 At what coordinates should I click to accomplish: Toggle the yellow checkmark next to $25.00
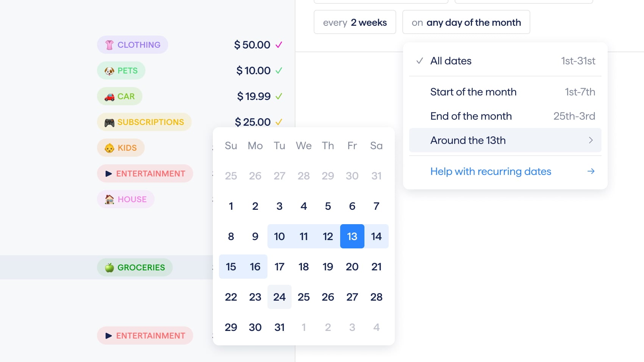click(x=279, y=122)
